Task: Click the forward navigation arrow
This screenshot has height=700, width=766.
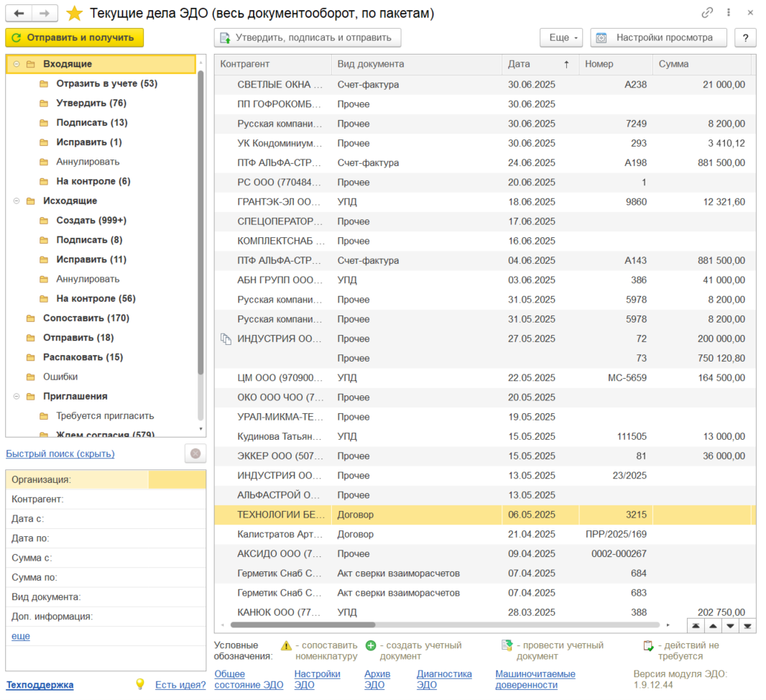Action: point(45,13)
